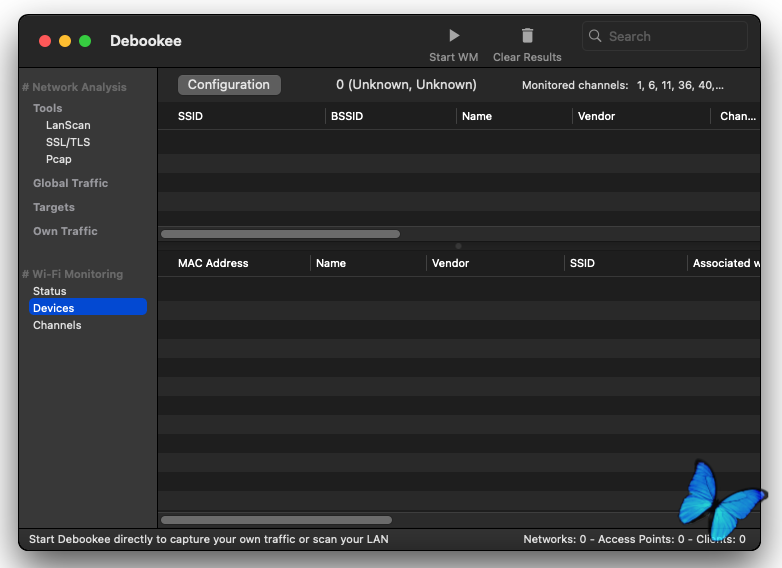Select Status under Wi-Fi Monitoring

click(x=50, y=291)
